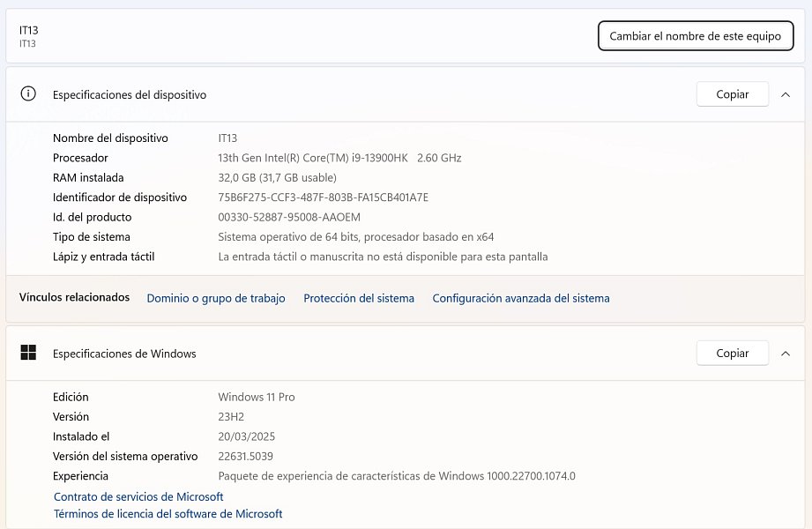Open the Protección del sistema link
This screenshot has width=812, height=529.
tap(359, 298)
